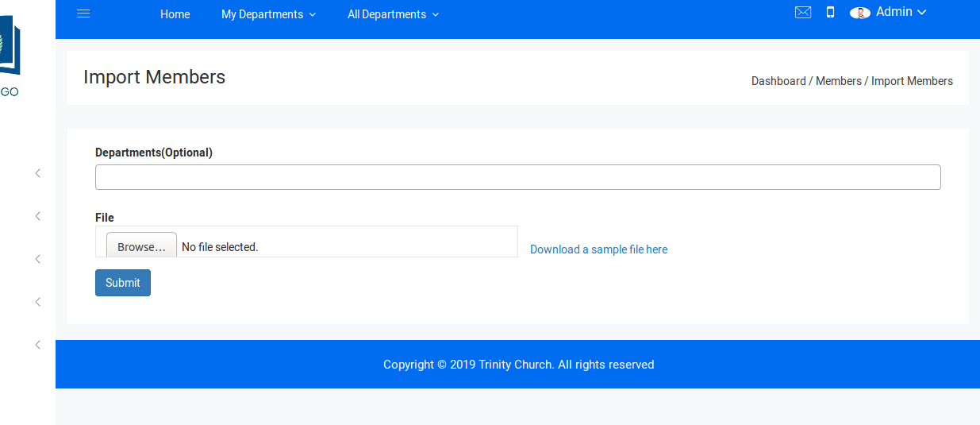Go to Dashboard in breadcrumb
Image resolution: width=980 pixels, height=425 pixels.
click(778, 81)
